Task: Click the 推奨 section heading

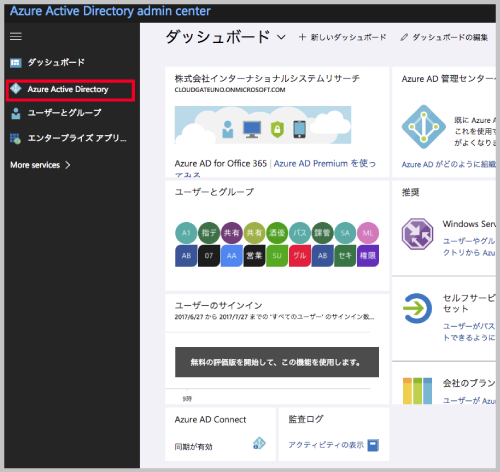Action: (410, 192)
